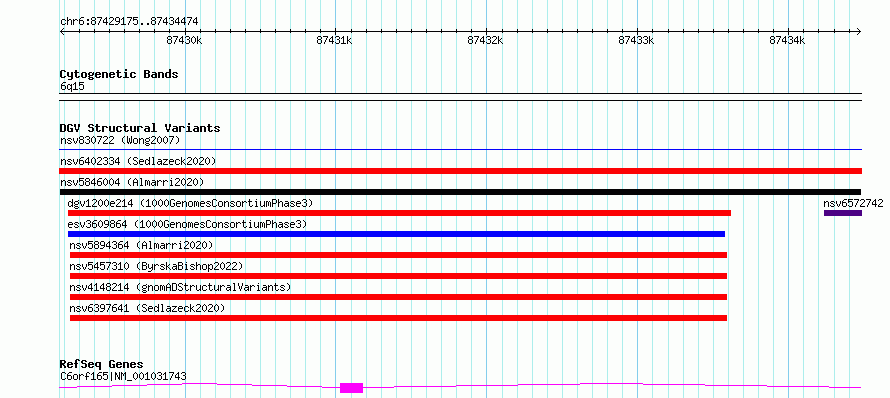Click the C6orf165|NM_001031743 gene label

point(123,376)
